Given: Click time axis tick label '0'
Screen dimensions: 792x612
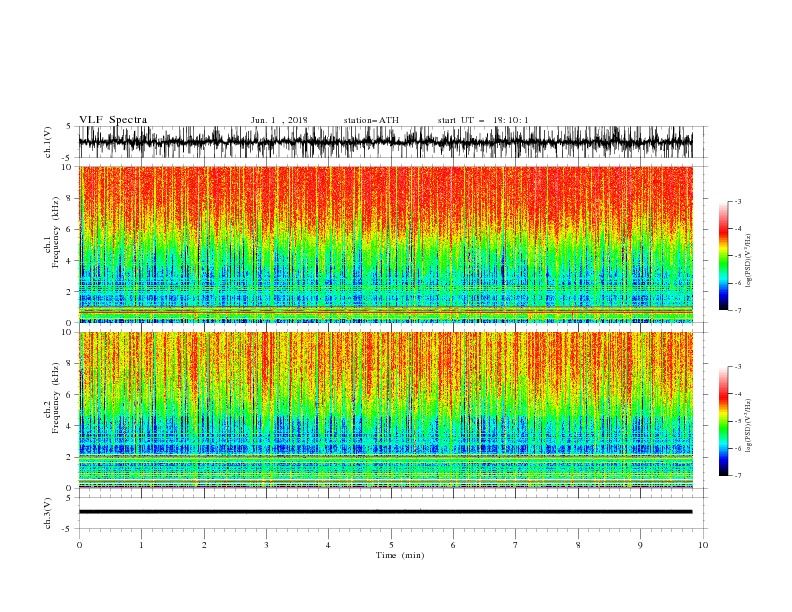Looking at the screenshot, I should point(79,545).
